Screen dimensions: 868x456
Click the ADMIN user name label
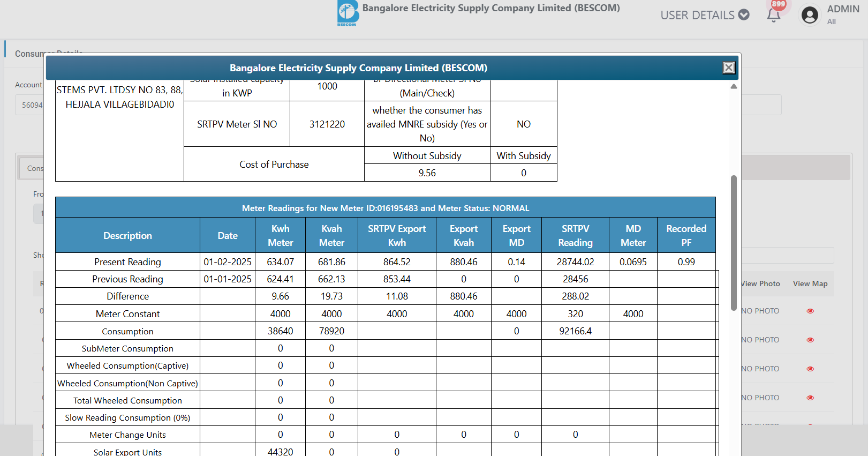tap(843, 9)
